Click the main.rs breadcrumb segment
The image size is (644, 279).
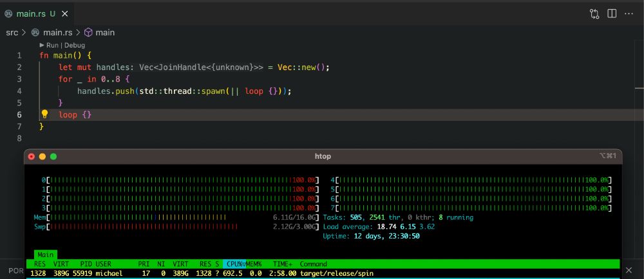tap(57, 32)
